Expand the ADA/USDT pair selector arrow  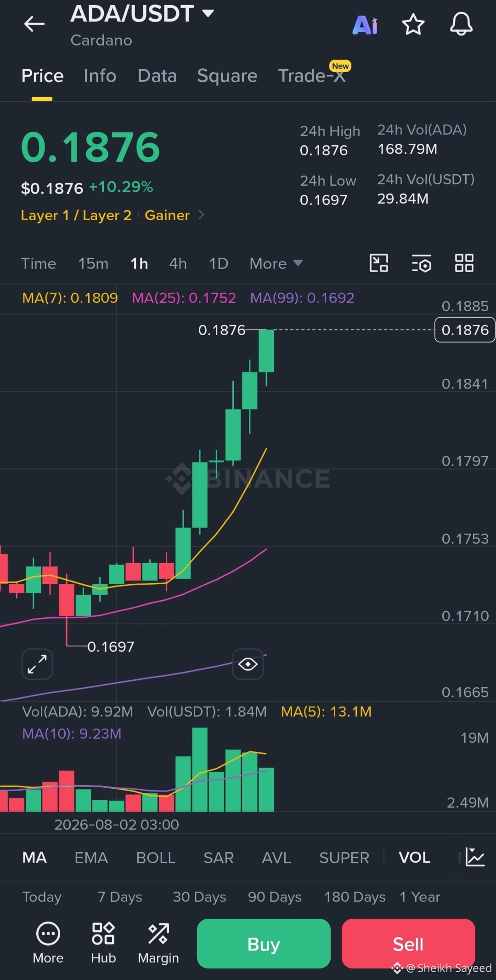tap(208, 13)
